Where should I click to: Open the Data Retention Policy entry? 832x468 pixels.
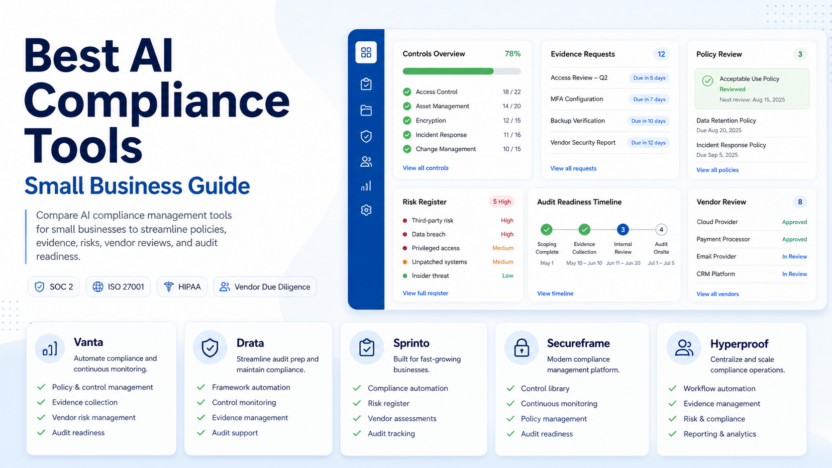coord(752,125)
